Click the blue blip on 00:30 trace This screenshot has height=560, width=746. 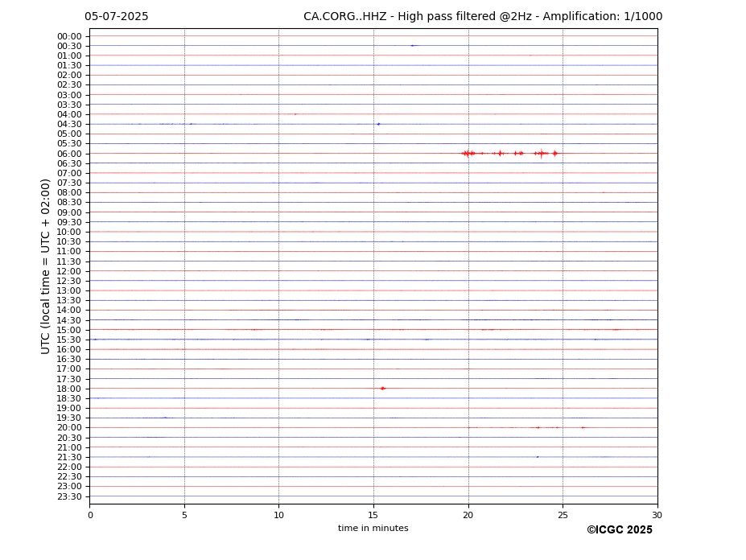click(x=414, y=46)
